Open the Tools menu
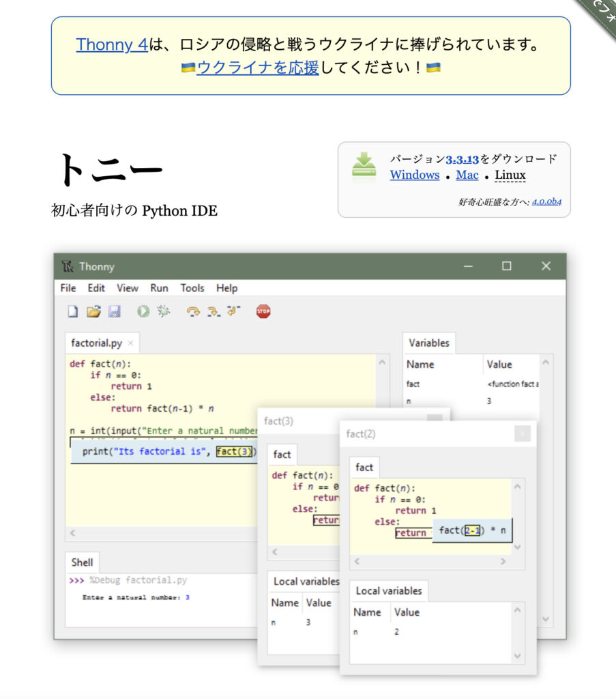 click(192, 288)
